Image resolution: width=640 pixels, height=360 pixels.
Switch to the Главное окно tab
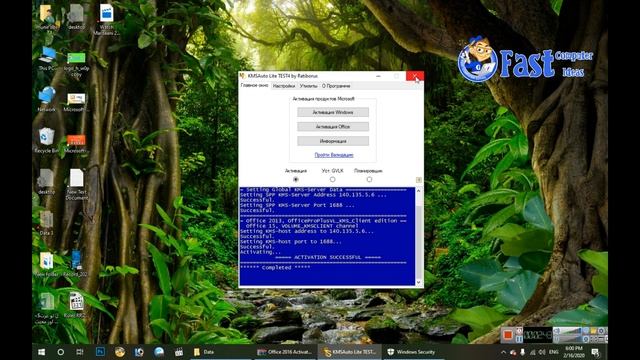(254, 86)
